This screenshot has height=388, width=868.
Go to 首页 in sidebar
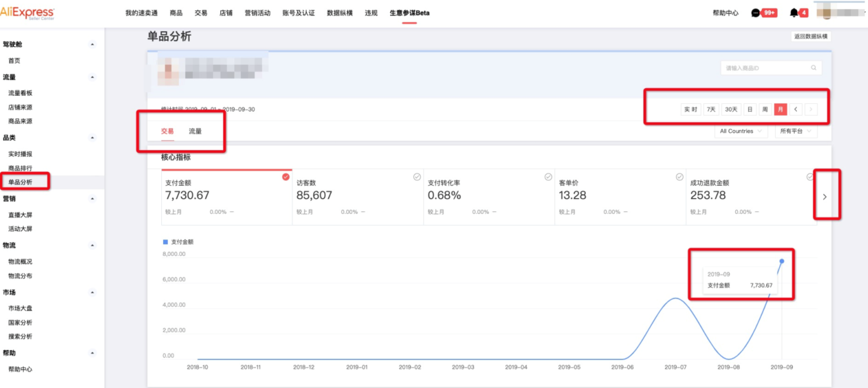click(15, 61)
